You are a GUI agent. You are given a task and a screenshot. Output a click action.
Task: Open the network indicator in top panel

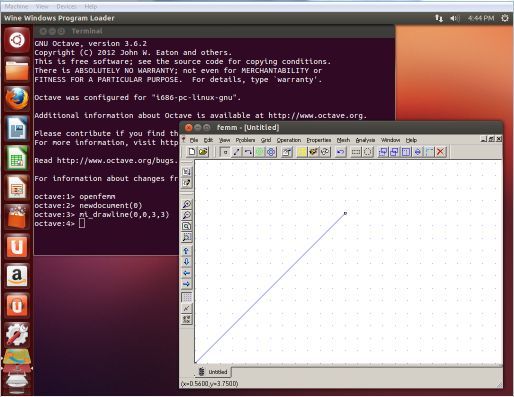[439, 18]
